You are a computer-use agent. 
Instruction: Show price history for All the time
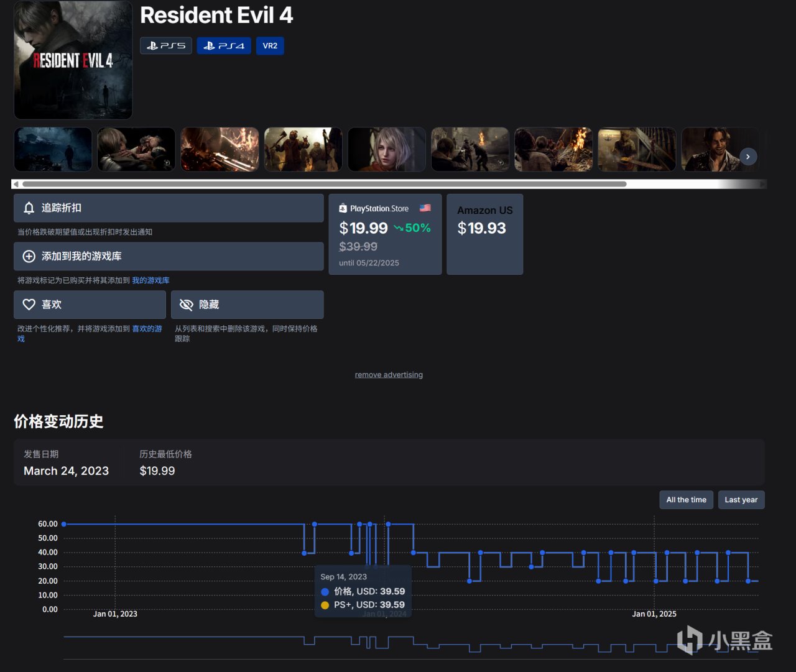pos(687,500)
